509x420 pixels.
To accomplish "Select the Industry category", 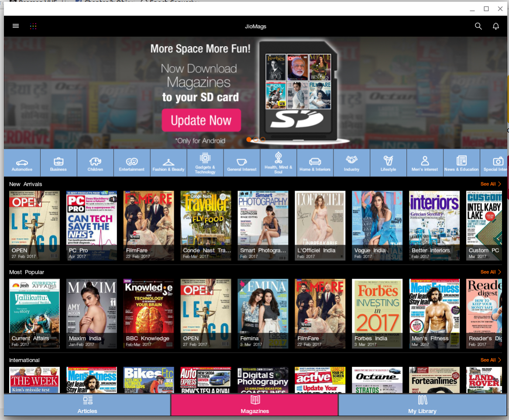I will pyautogui.click(x=351, y=163).
